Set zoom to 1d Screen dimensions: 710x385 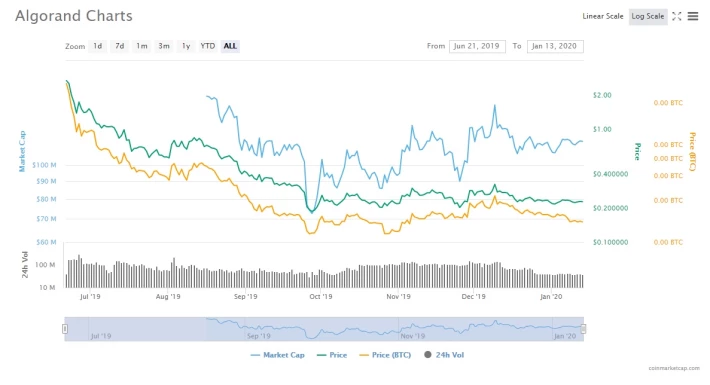pos(97,46)
